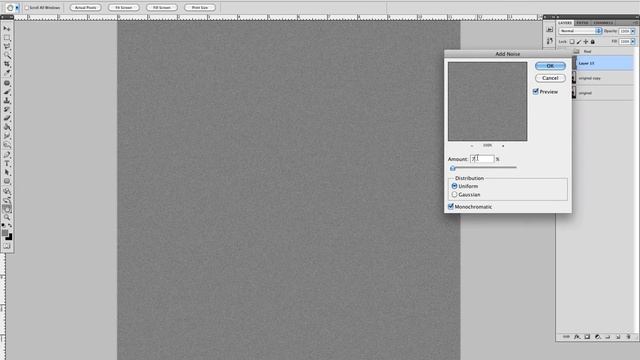This screenshot has height=360, width=640.
Task: Select the Rectangular Marquee tool
Action: (7, 38)
